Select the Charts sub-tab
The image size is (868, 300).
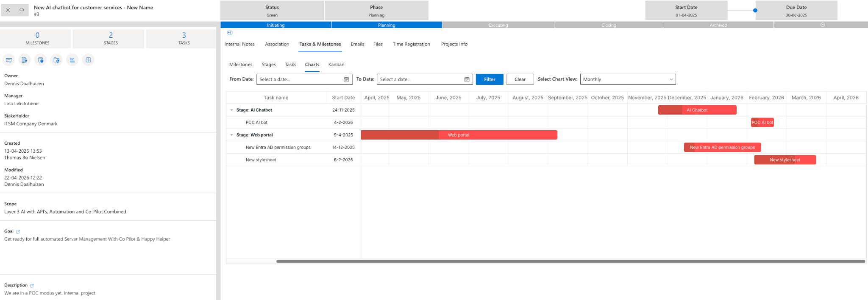(312, 64)
